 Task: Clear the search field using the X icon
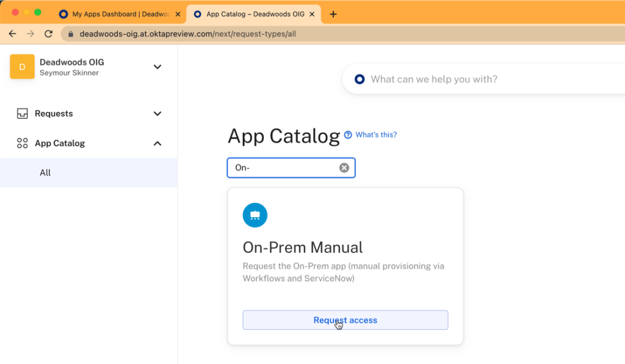click(344, 168)
